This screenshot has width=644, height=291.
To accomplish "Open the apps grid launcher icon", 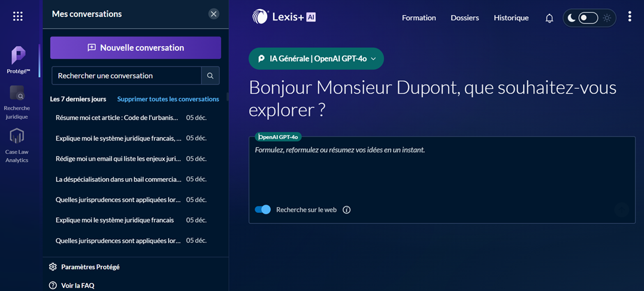I will click(x=18, y=16).
